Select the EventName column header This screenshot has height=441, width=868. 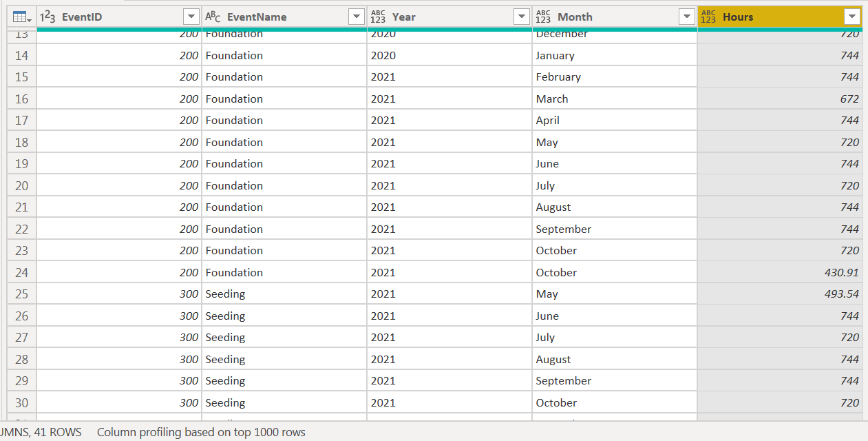(x=284, y=17)
